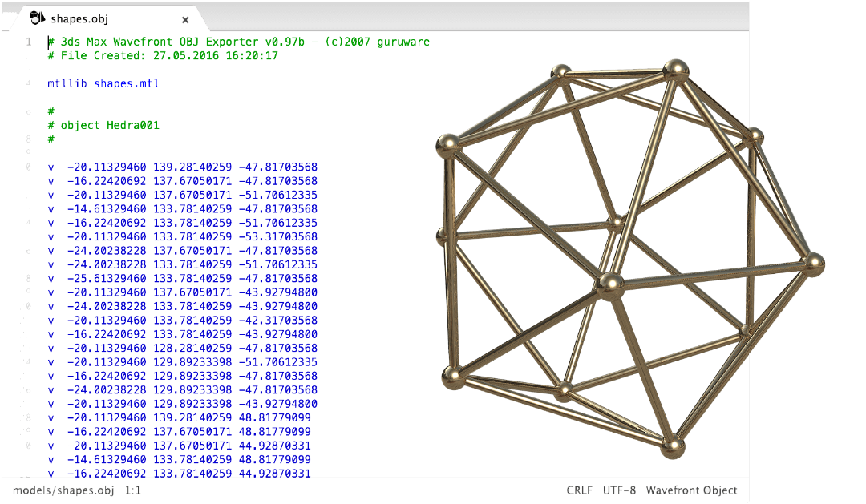This screenshot has width=866, height=504.
Task: Click the mtllib shapes.mtl line
Action: (103, 83)
